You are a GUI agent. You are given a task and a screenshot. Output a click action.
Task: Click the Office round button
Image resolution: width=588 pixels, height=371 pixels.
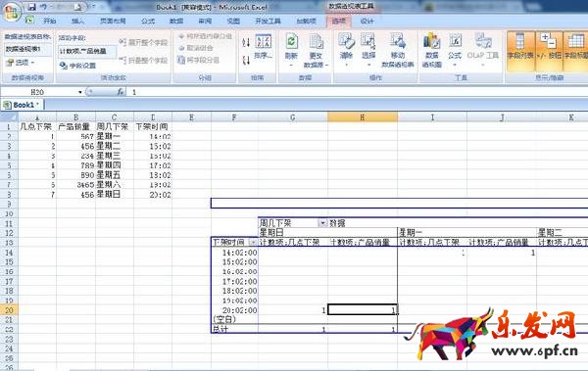coord(12,12)
